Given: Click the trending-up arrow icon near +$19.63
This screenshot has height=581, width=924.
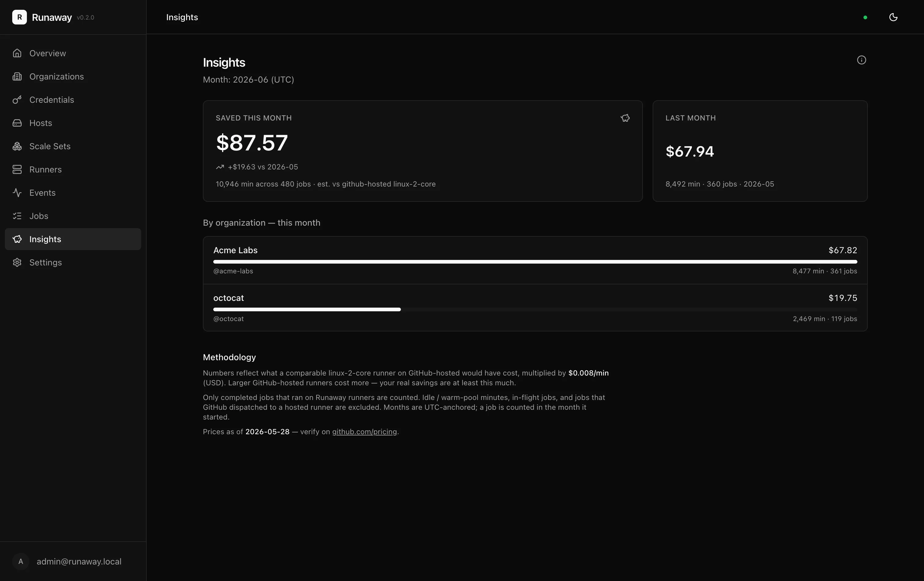Looking at the screenshot, I should pos(220,167).
